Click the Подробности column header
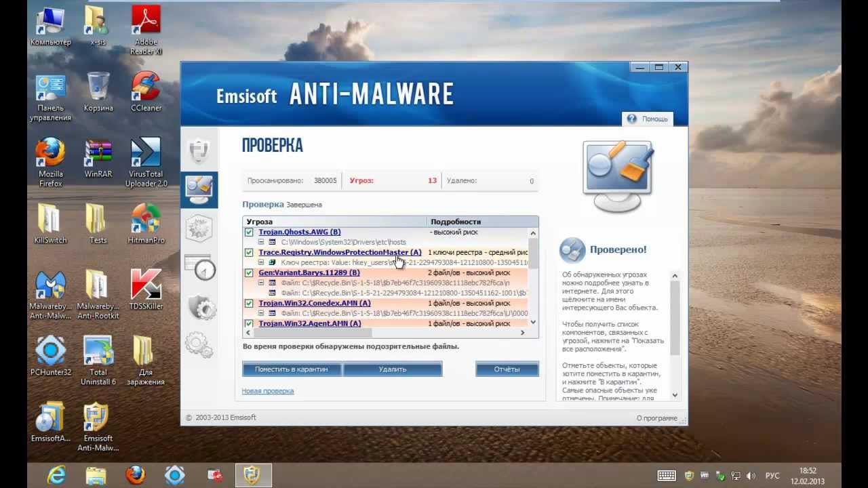 (483, 222)
